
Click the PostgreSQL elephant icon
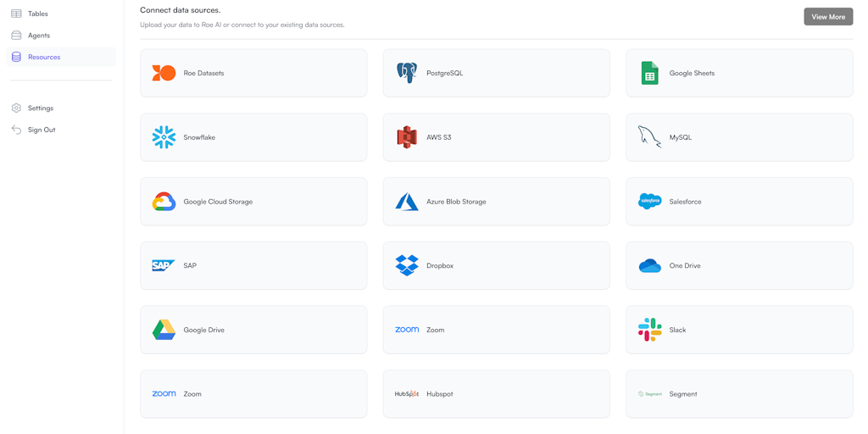point(407,73)
